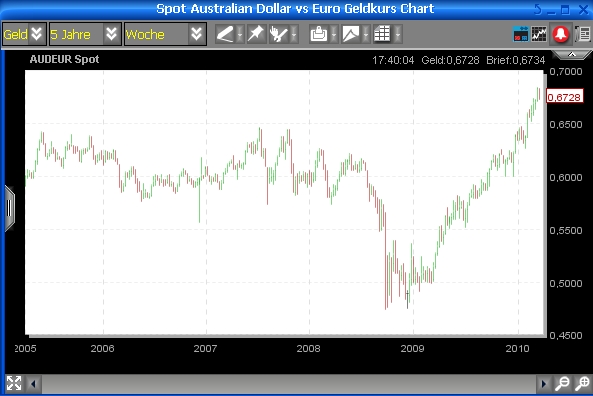Expand the left side panel handle
Image resolution: width=593 pixels, height=396 pixels.
pos(9,208)
